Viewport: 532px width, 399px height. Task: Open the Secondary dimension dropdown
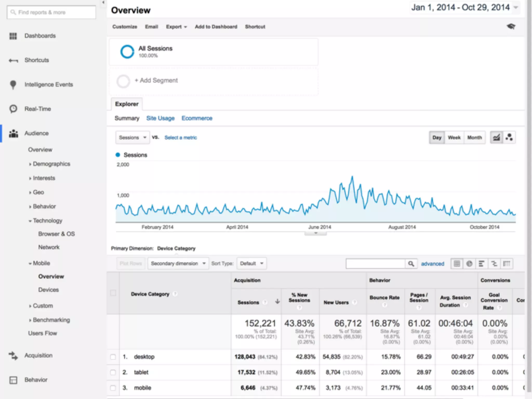[178, 264]
